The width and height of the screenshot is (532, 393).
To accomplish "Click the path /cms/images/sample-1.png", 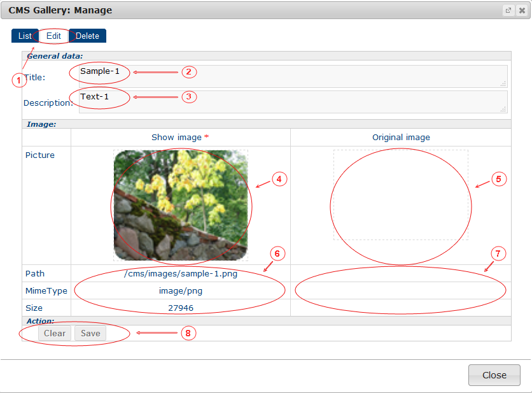I will tap(181, 274).
